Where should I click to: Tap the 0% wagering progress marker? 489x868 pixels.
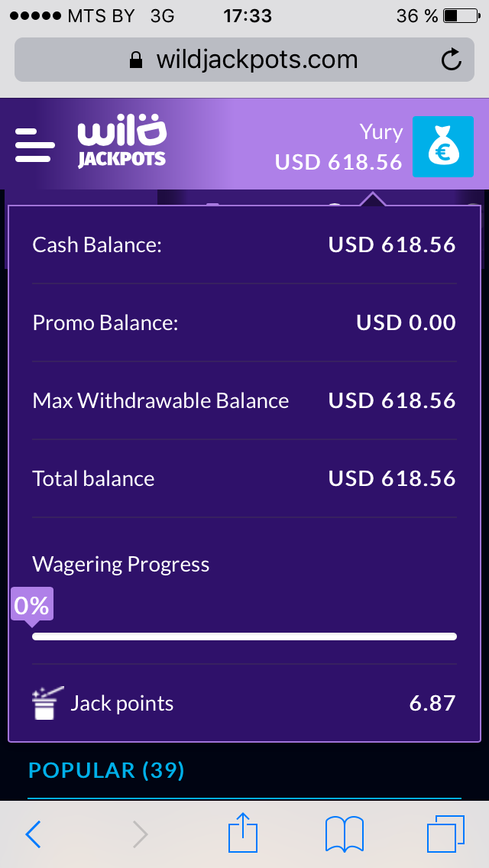pos(32,606)
